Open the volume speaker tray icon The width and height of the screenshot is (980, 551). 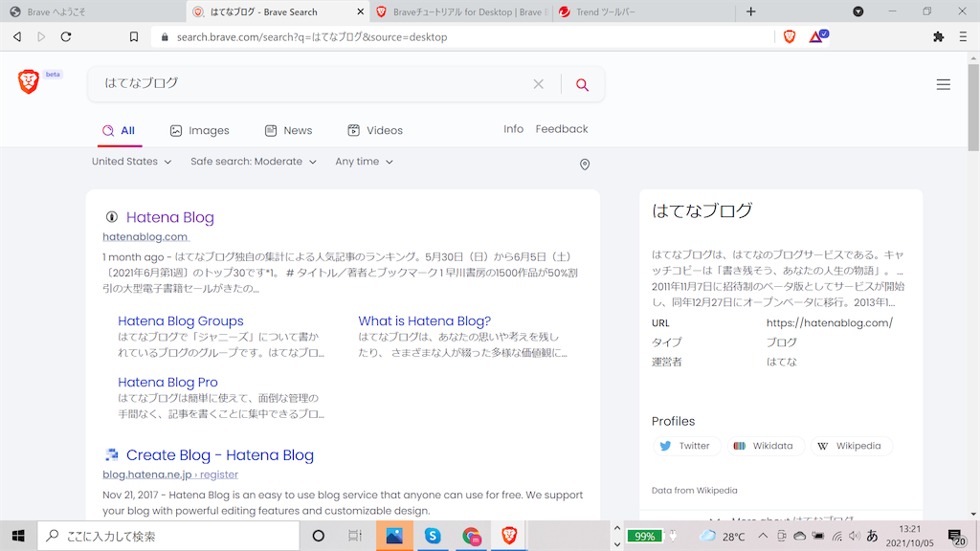[855, 536]
